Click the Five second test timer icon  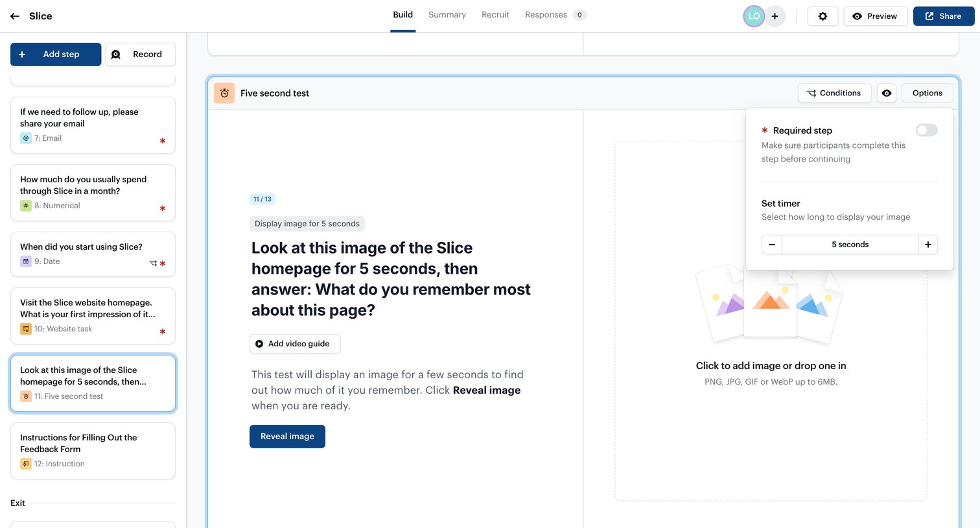click(224, 93)
